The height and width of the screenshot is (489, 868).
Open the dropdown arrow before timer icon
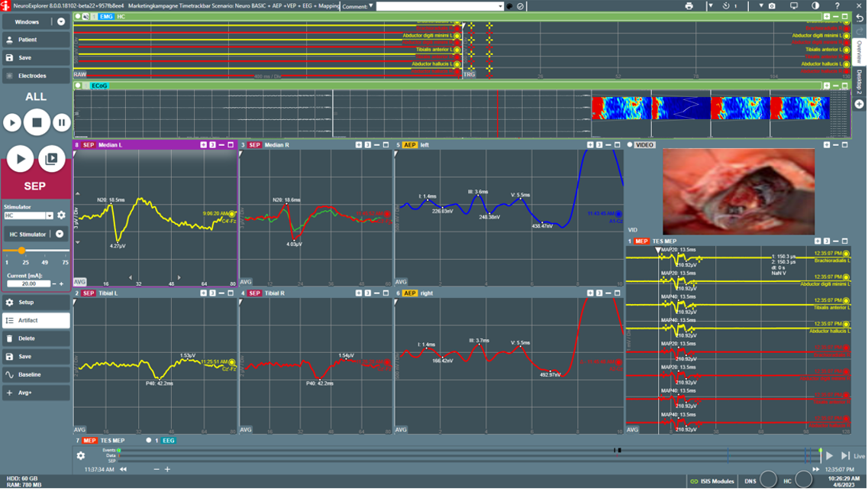click(710, 6)
